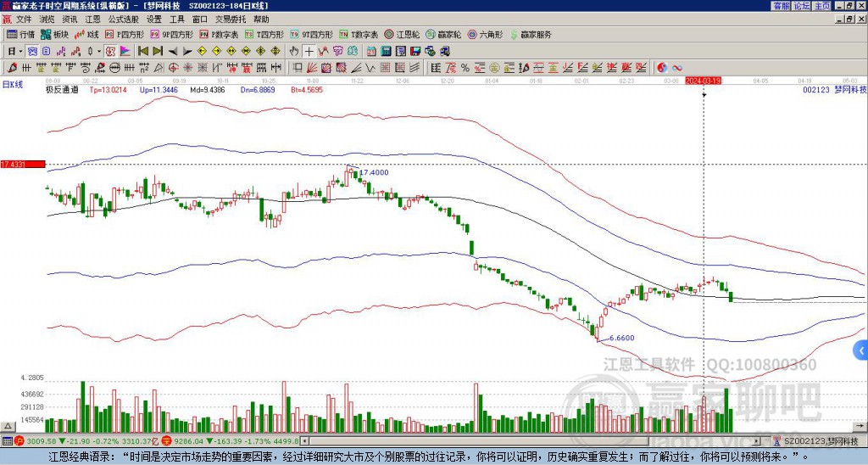The height and width of the screenshot is (465, 868).
Task: Click the 论坛 forum button
Action: pyautogui.click(x=801, y=6)
